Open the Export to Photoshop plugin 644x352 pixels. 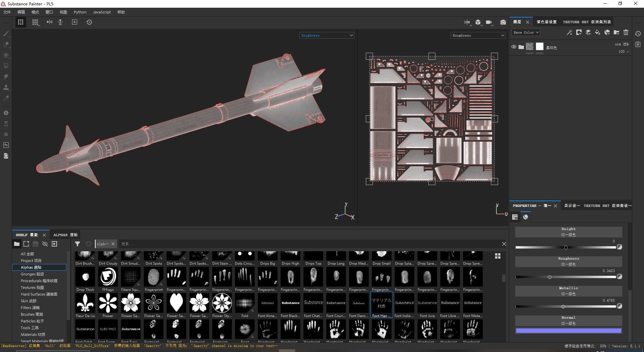pos(6,145)
